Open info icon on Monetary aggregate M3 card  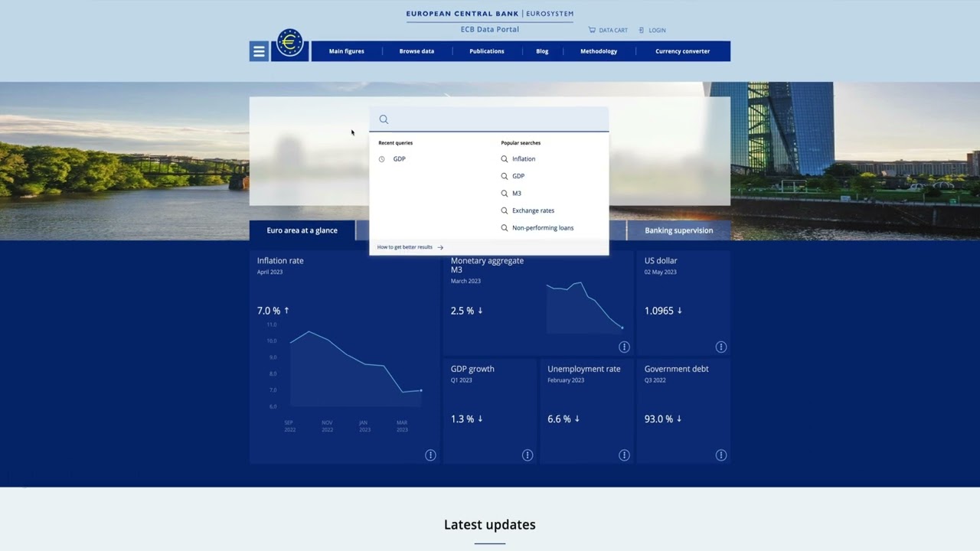click(624, 347)
